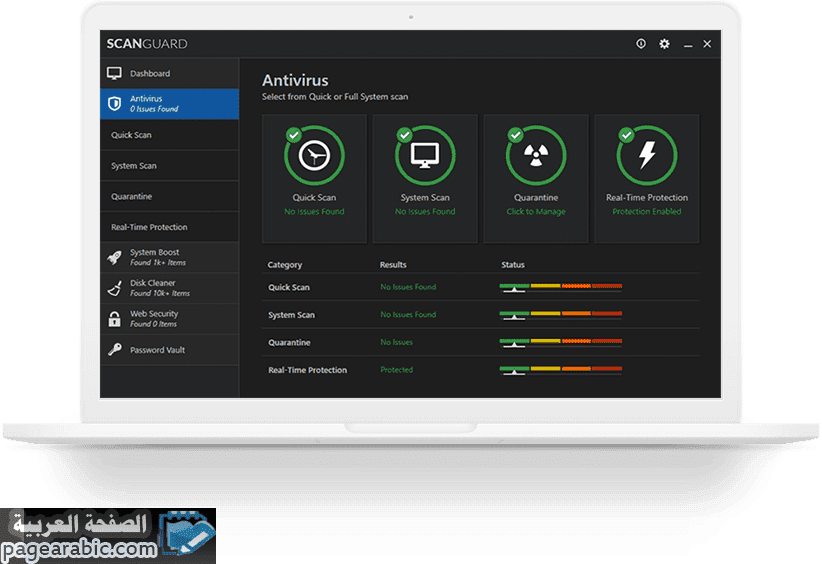Open the Dashboard monitor icon
The image size is (822, 564).
click(114, 73)
